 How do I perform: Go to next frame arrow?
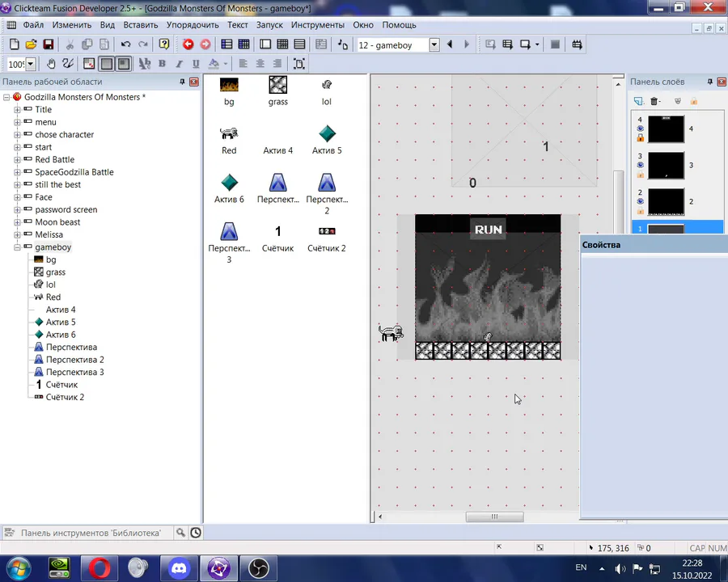(x=467, y=44)
